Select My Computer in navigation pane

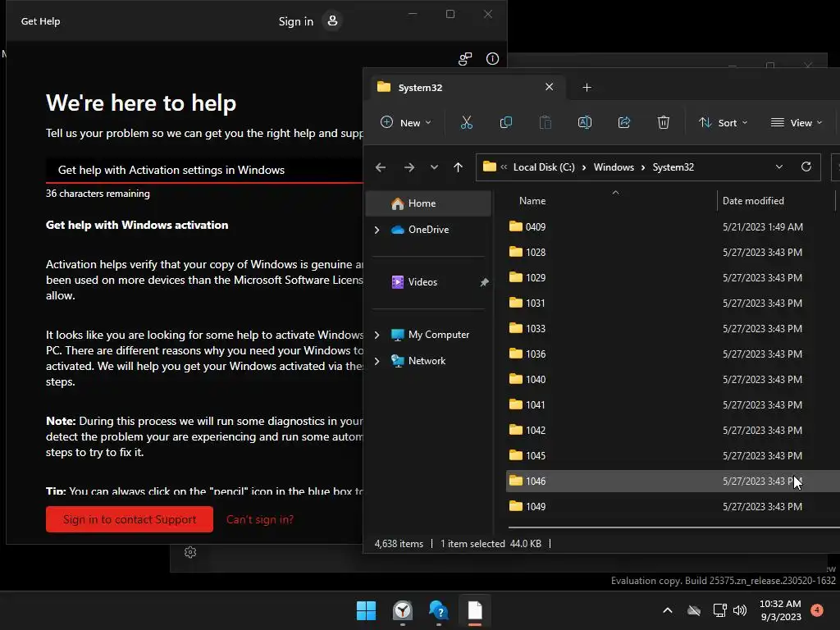pyautogui.click(x=428, y=335)
